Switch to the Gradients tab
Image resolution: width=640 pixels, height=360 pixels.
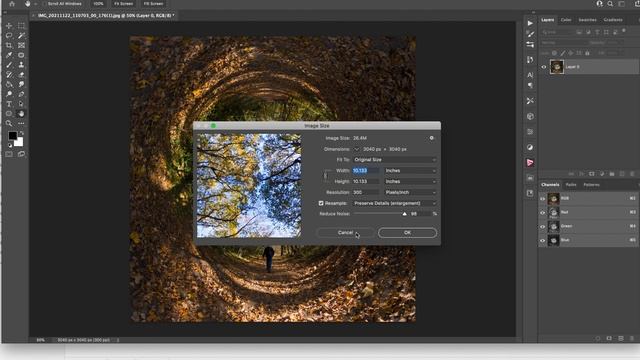[613, 20]
